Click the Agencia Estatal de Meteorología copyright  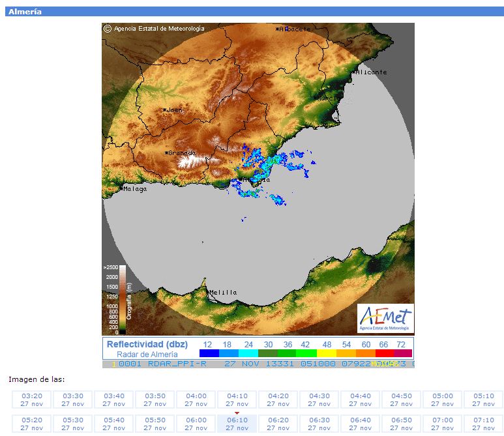coord(155,29)
